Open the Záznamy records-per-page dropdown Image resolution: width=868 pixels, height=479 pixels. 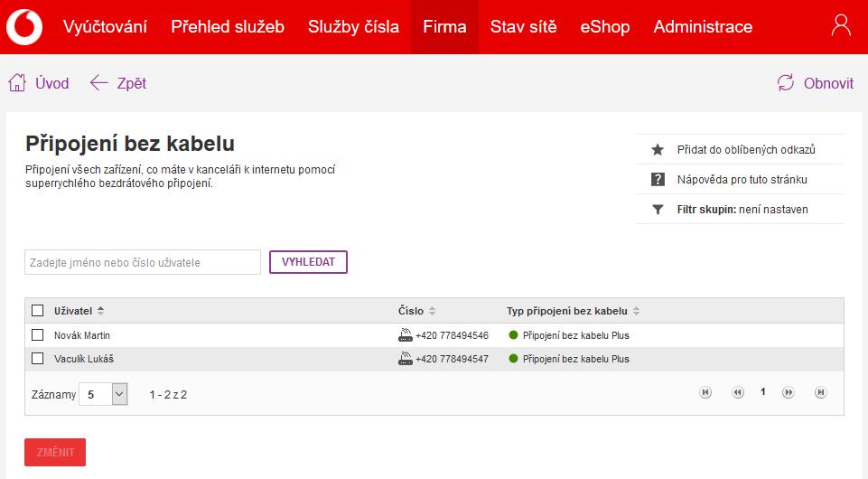(104, 394)
